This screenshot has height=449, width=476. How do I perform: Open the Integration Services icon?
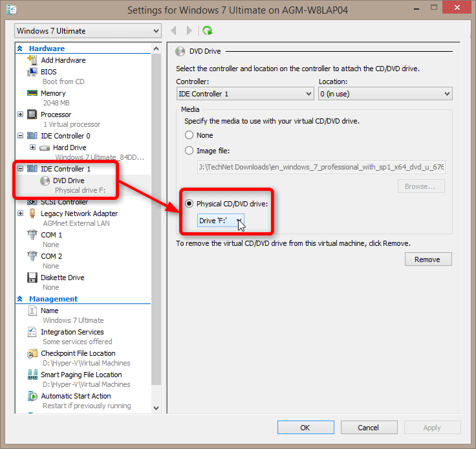click(32, 332)
